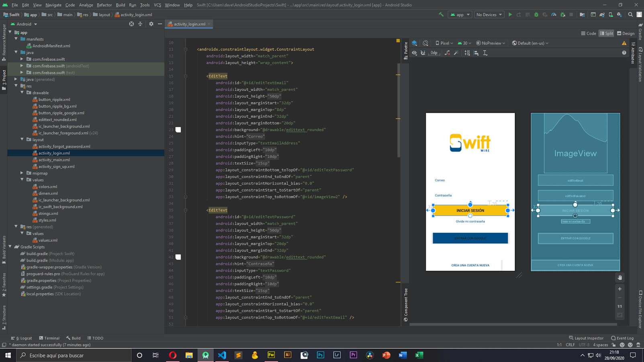Run the app with the green play button

click(510, 15)
